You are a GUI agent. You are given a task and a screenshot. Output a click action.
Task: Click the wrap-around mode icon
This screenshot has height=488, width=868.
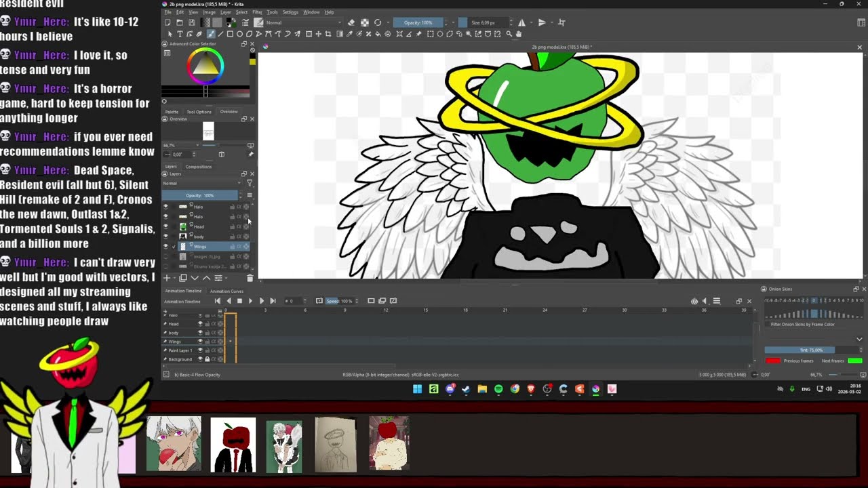pyautogui.click(x=561, y=22)
